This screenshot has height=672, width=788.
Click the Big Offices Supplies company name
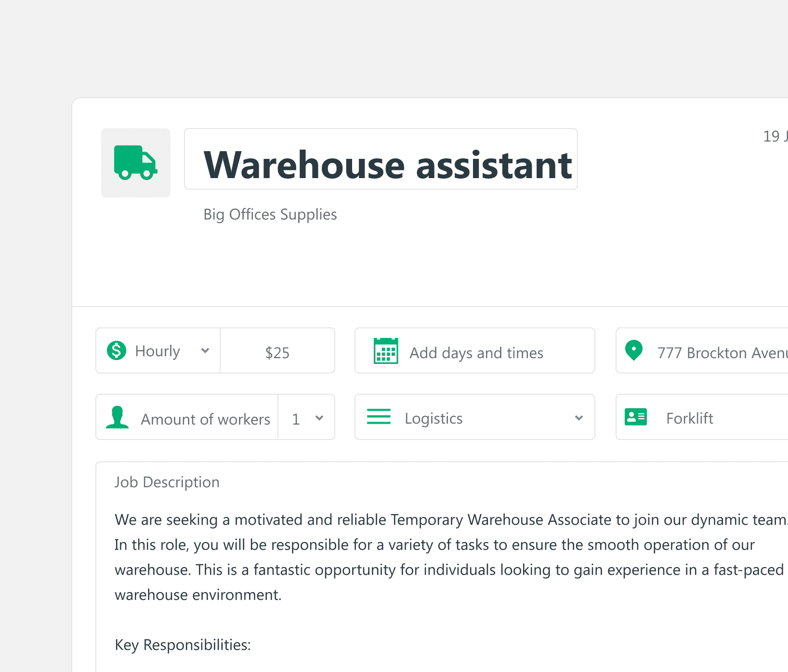pos(270,214)
